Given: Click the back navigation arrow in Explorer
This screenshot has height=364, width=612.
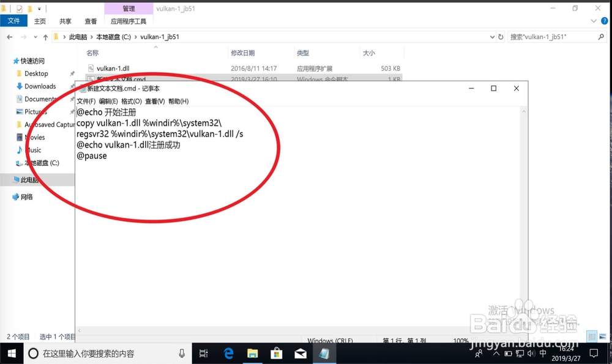Looking at the screenshot, I should [9, 37].
